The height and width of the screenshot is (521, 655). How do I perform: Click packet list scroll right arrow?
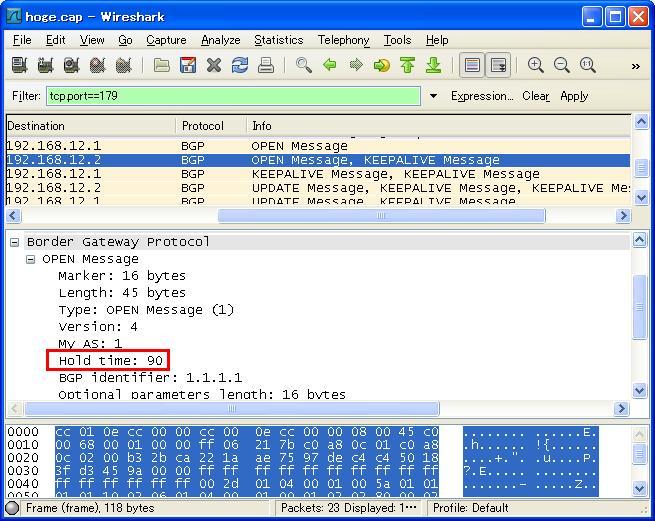coord(623,216)
